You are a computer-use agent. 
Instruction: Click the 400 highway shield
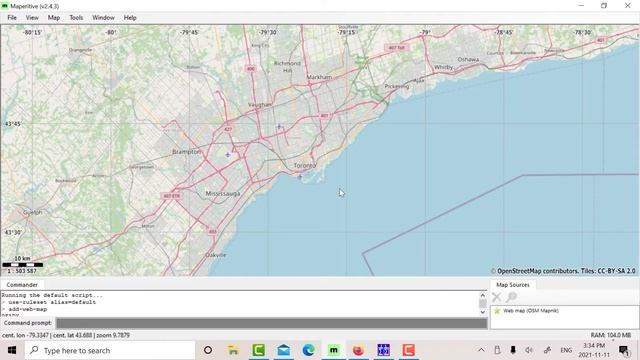251,69
